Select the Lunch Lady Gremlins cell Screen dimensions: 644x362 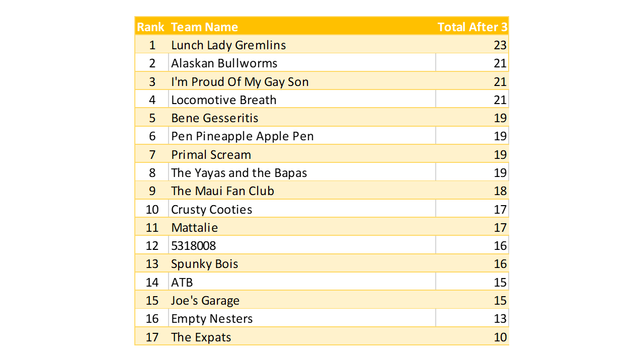pos(228,45)
